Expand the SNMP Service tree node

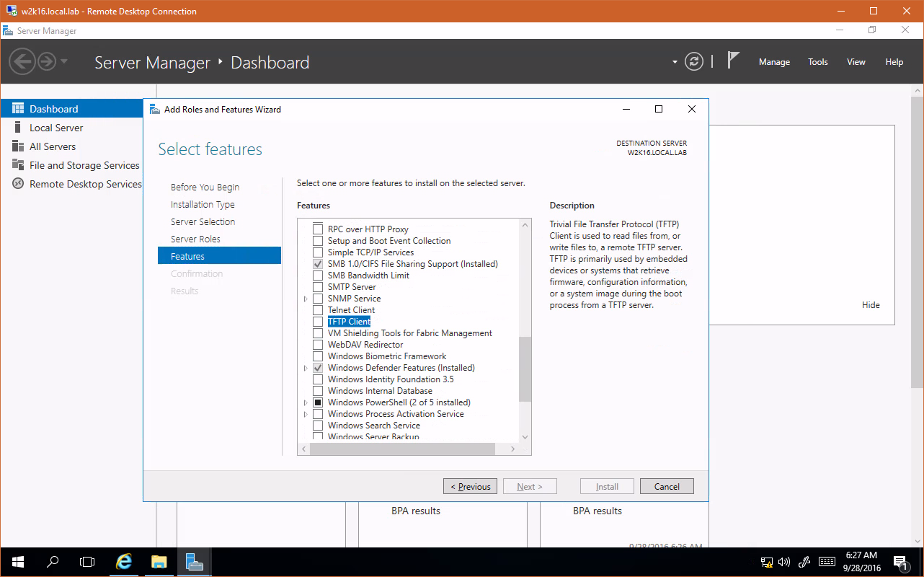pyautogui.click(x=306, y=299)
